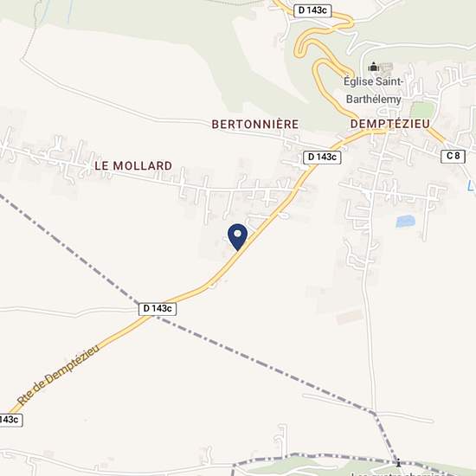Click D 143c shield beside the hairpin bends
476x476 pixels.
point(312,10)
